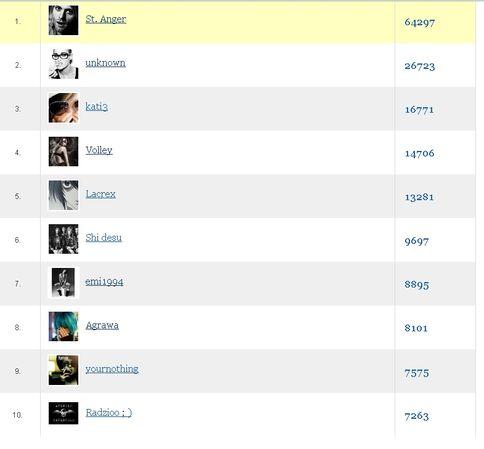The height and width of the screenshot is (449, 484).
Task: Go to Agrawa's profile link
Action: 102,325
